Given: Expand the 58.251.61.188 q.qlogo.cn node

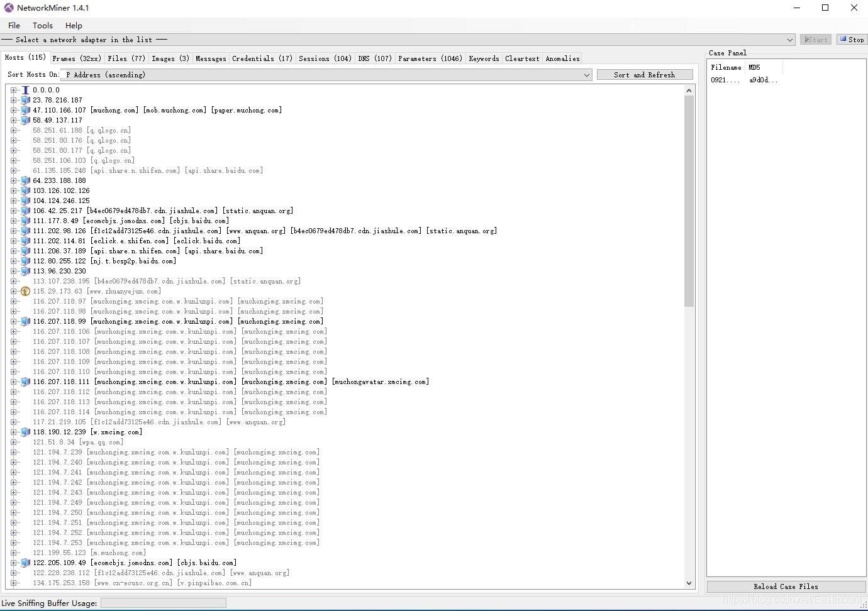Looking at the screenshot, I should (14, 130).
